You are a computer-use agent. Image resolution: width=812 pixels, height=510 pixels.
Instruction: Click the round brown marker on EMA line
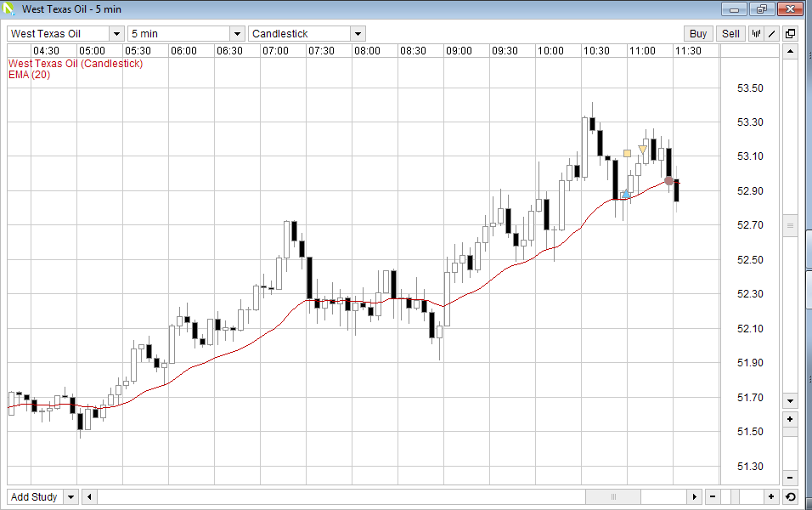coord(668,181)
